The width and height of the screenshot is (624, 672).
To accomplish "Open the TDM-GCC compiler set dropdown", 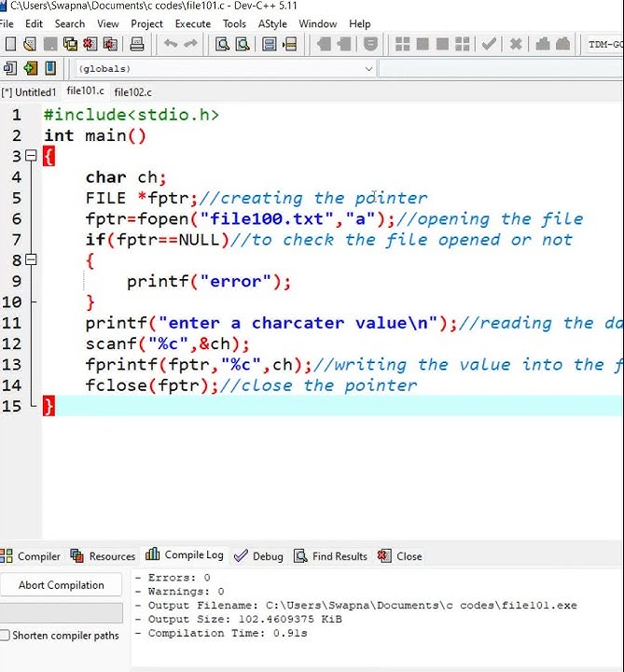I will 605,45.
